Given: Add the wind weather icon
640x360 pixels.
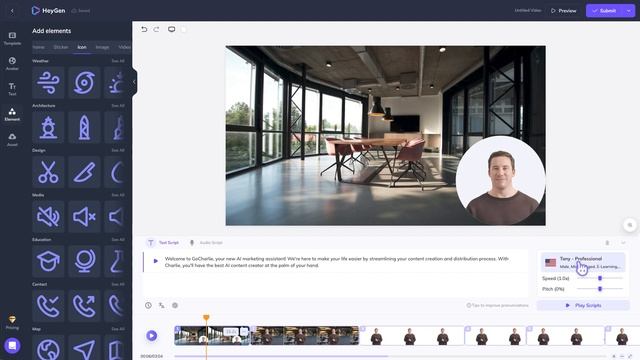Looking at the screenshot, I should pyautogui.click(x=48, y=83).
